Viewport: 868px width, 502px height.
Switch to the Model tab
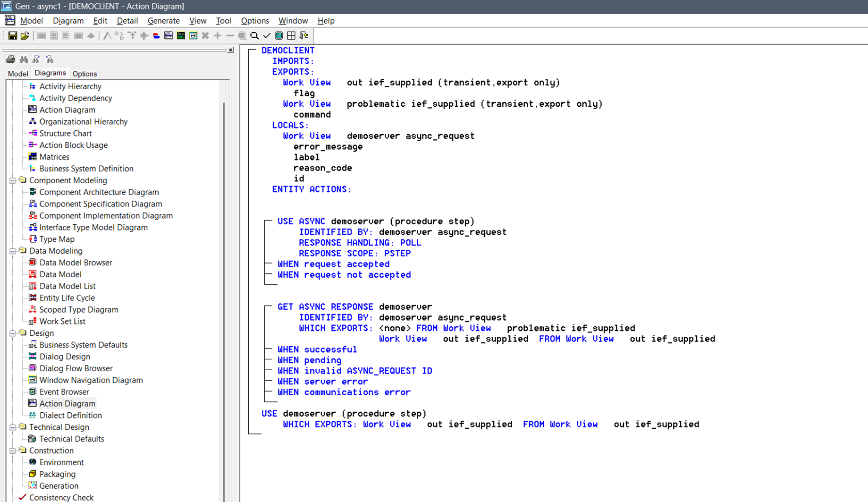click(x=18, y=74)
